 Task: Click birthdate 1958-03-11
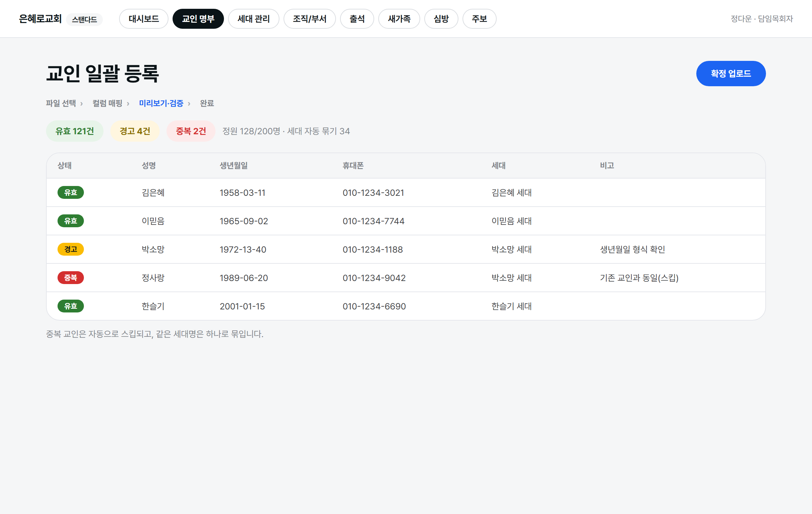coord(243,193)
